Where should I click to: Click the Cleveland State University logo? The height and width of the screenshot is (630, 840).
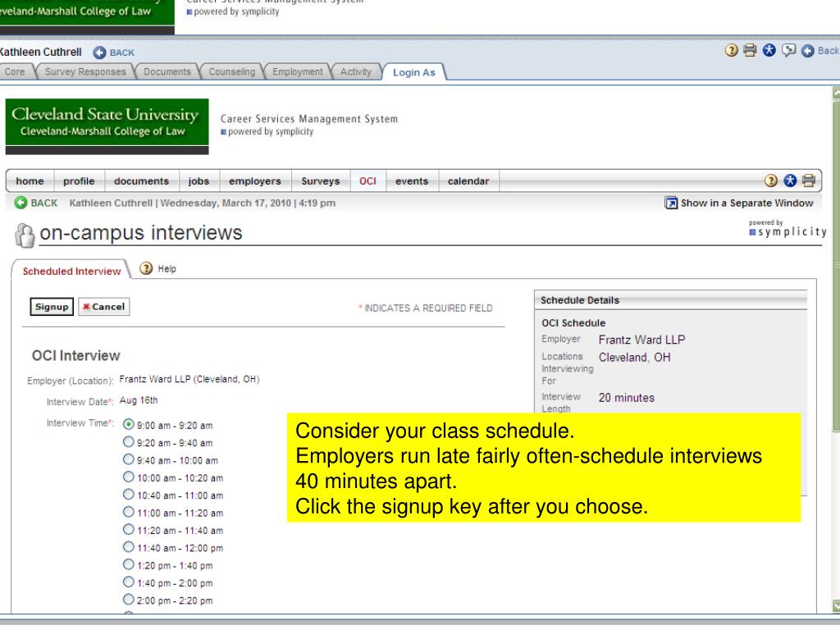click(107, 126)
